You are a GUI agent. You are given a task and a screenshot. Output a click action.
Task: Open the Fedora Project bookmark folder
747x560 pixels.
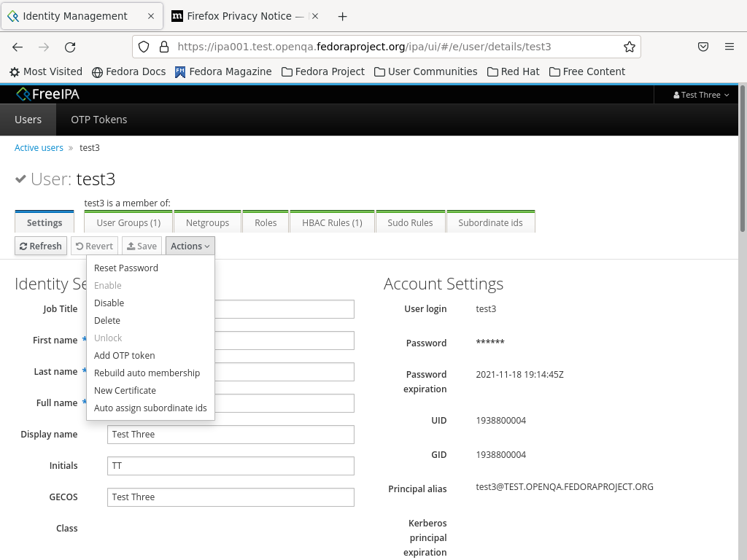(x=323, y=71)
